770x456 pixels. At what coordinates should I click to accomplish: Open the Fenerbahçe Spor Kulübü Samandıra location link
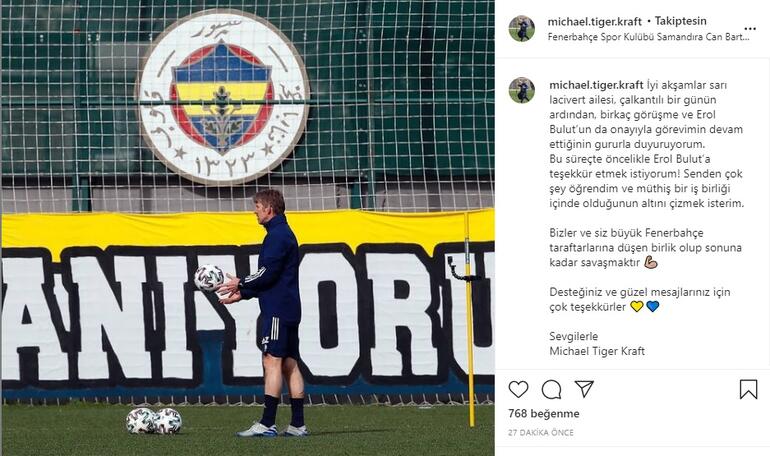click(x=649, y=37)
